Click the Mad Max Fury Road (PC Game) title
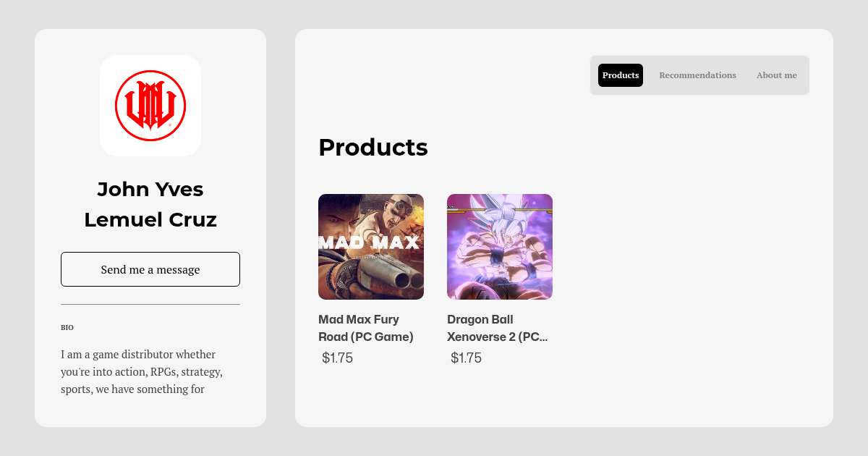This screenshot has width=868, height=456. [366, 328]
